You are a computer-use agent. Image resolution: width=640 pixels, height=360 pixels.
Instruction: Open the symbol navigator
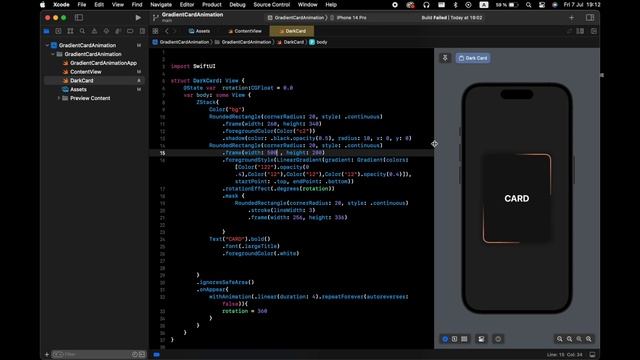point(70,31)
